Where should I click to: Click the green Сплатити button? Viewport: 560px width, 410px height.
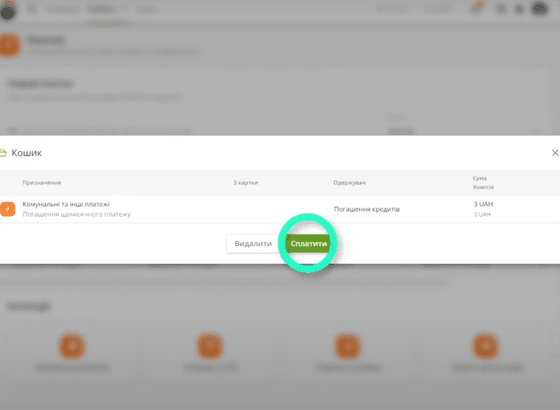coord(308,244)
